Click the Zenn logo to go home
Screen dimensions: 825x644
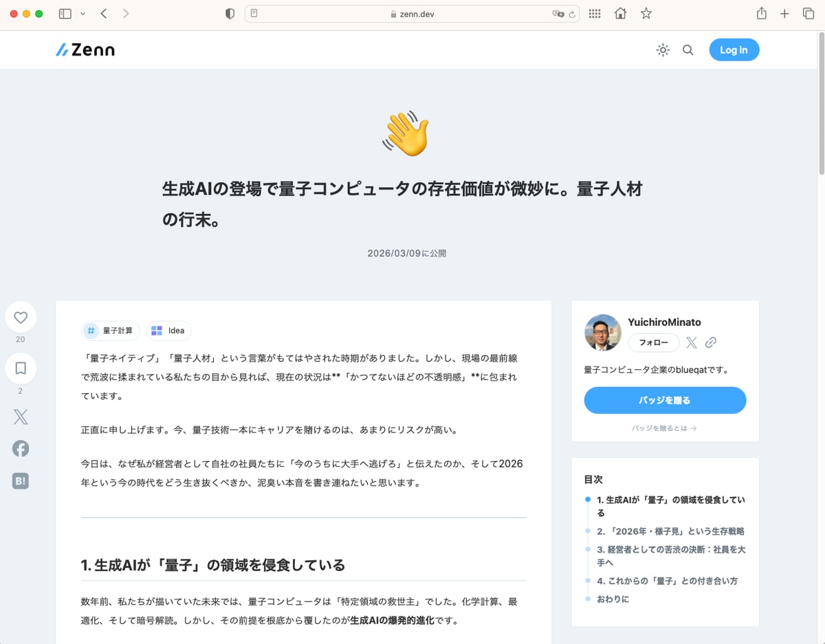click(x=84, y=49)
